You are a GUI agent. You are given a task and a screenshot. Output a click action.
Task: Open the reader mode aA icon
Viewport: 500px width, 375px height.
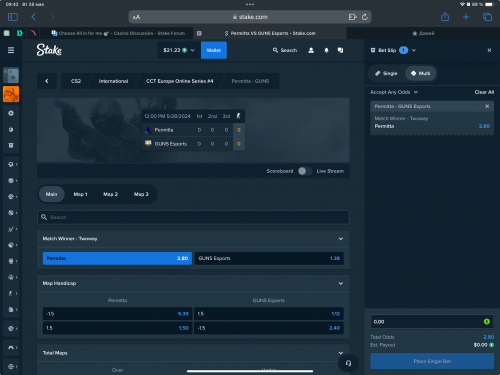tap(136, 17)
